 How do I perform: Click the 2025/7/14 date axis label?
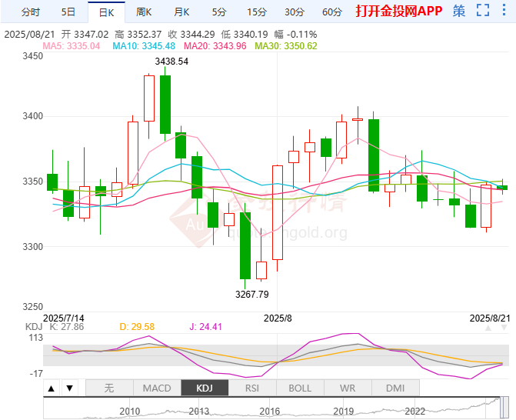(x=64, y=318)
